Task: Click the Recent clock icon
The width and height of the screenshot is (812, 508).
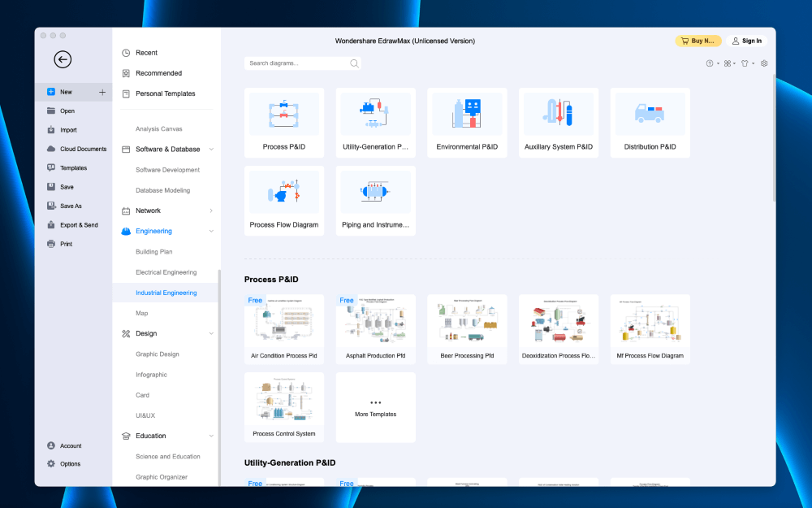Action: (126, 53)
